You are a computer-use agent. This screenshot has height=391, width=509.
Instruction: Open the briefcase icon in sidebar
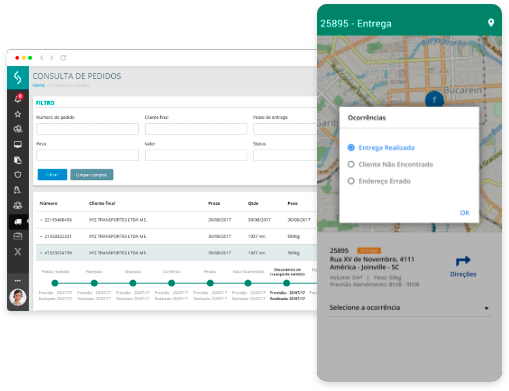[18, 236]
